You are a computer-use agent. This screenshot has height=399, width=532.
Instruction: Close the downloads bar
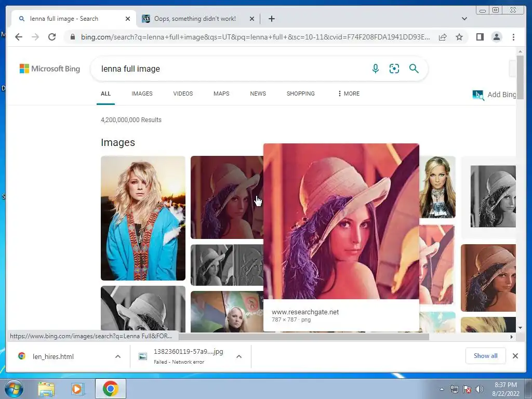tap(515, 356)
